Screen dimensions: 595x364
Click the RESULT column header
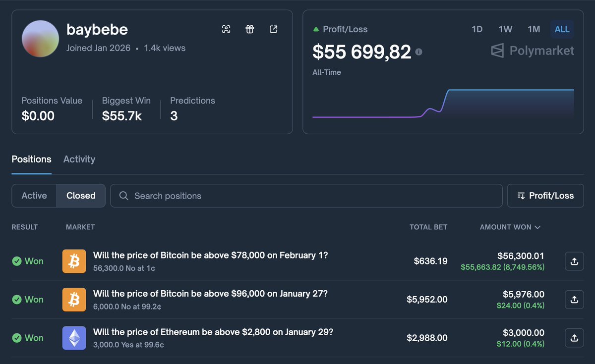click(x=25, y=227)
